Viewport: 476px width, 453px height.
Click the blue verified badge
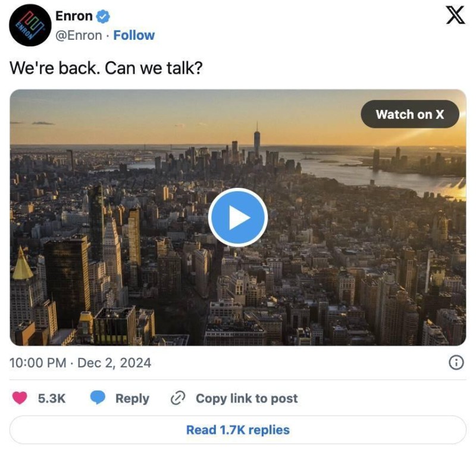tap(102, 16)
